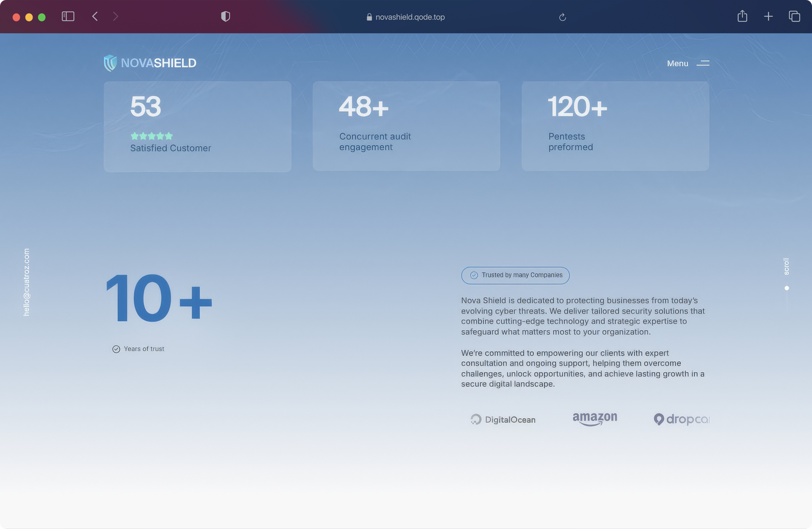Click the novashield.qode.top address bar
The image size is (812, 529).
click(x=410, y=17)
